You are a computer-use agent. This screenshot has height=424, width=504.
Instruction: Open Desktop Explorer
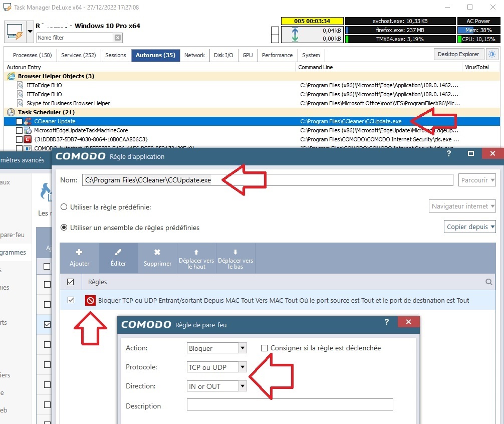458,54
